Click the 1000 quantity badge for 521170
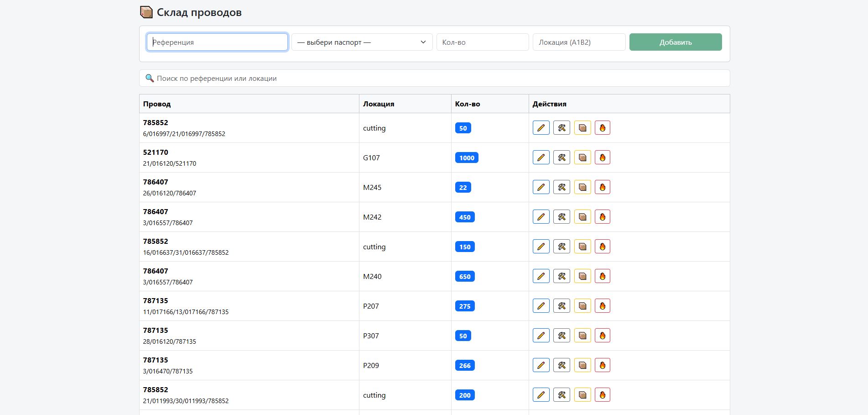The image size is (868, 415). coord(467,158)
